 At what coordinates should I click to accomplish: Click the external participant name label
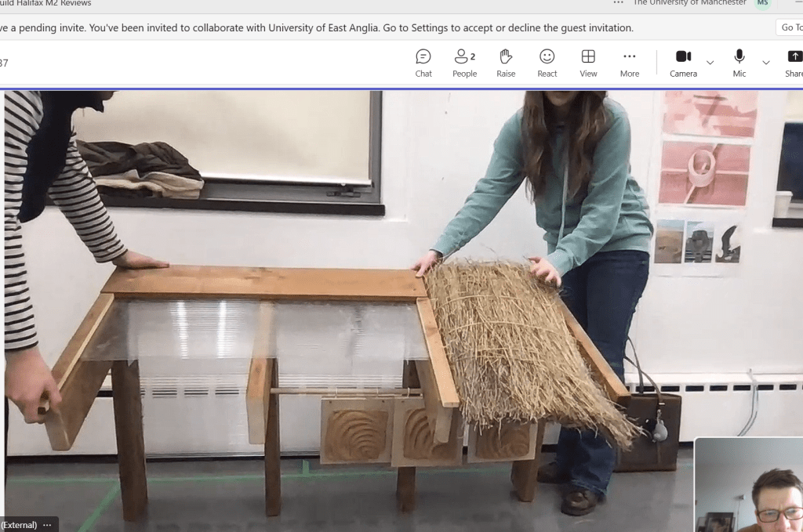pos(19,525)
